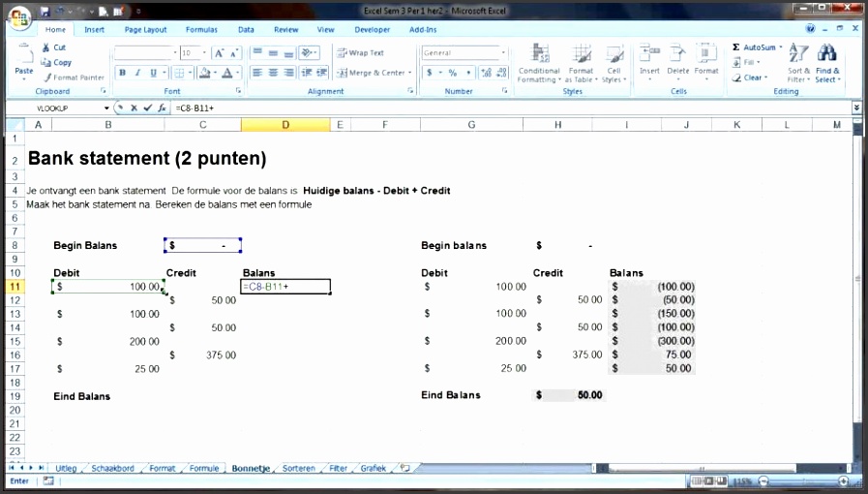This screenshot has width=868, height=494.
Task: Click the Sort & Filter icon
Action: [x=798, y=63]
